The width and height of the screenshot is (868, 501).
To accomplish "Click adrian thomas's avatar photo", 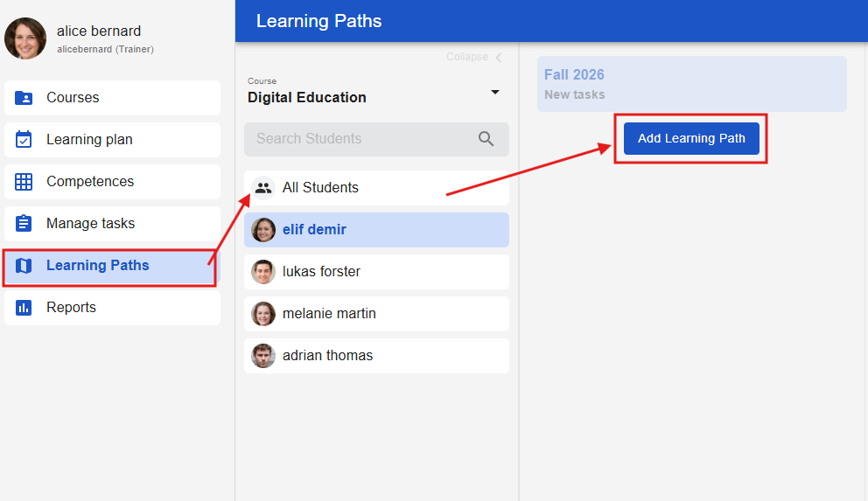I will 263,356.
